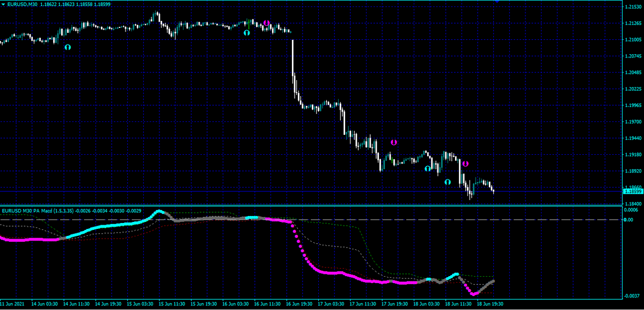
Task: Click price scale value 1.18400
Action: coord(633,204)
